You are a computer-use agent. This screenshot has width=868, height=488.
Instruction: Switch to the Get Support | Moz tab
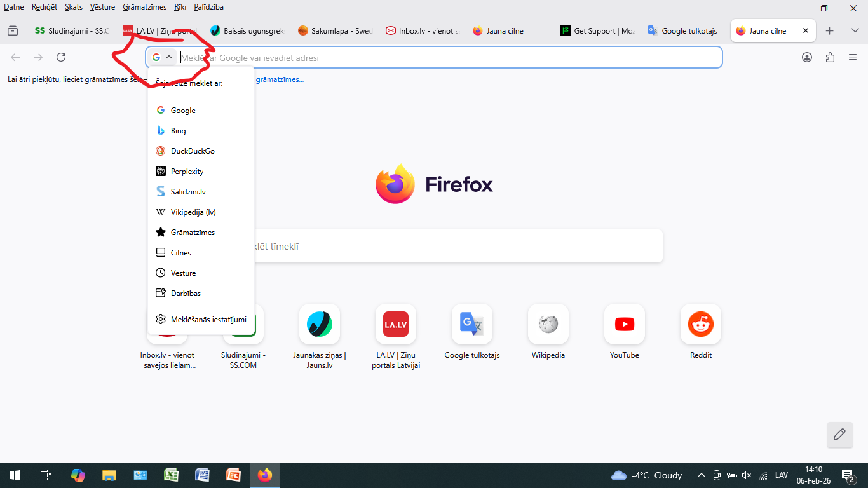[598, 30]
